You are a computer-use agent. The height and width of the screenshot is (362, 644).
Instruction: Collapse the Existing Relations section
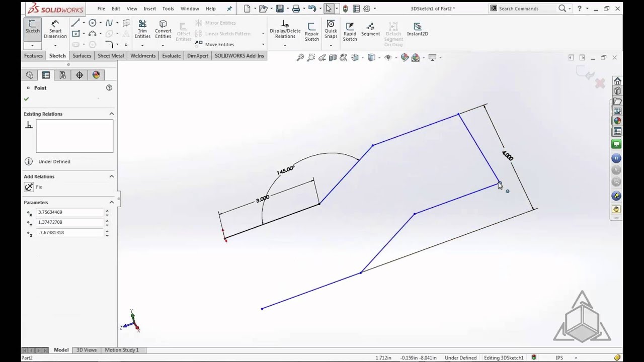point(112,114)
